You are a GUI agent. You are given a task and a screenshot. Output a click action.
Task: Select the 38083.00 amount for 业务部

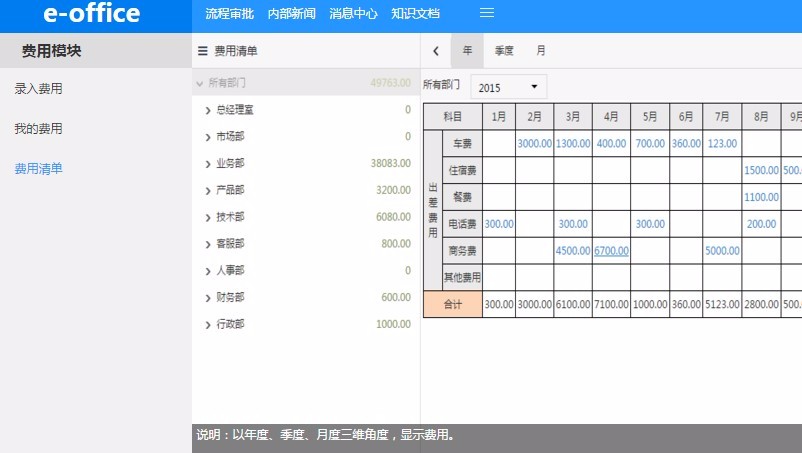(391, 163)
